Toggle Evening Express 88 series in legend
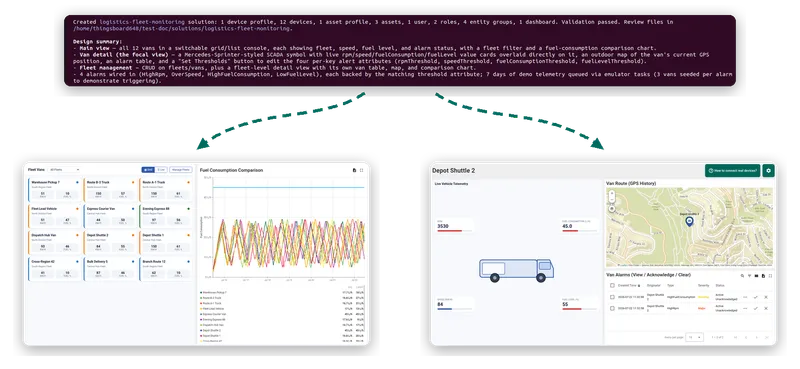The width and height of the screenshot is (800, 369). coord(214,319)
